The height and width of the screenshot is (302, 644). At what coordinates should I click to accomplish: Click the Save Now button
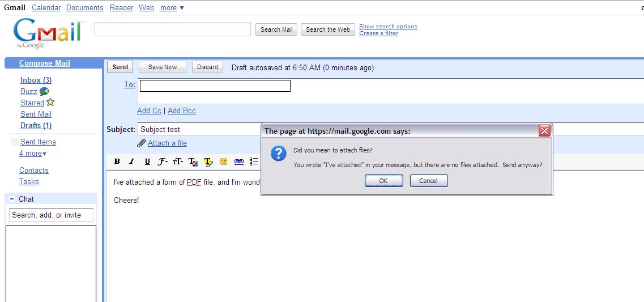pos(162,67)
